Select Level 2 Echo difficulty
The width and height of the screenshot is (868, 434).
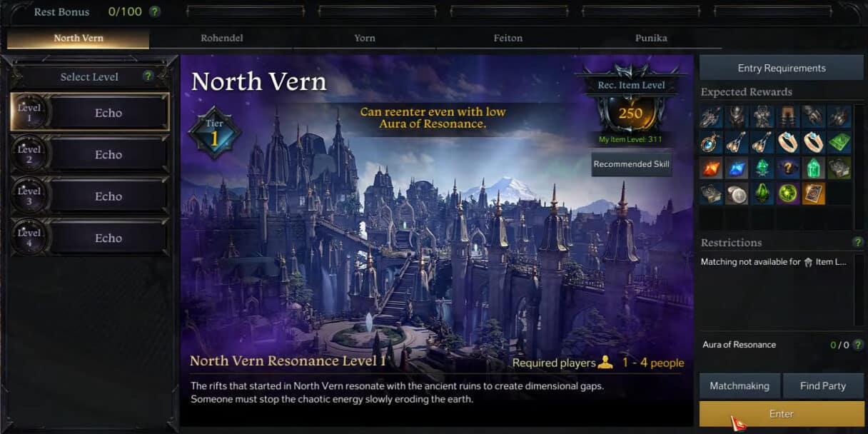click(x=90, y=154)
